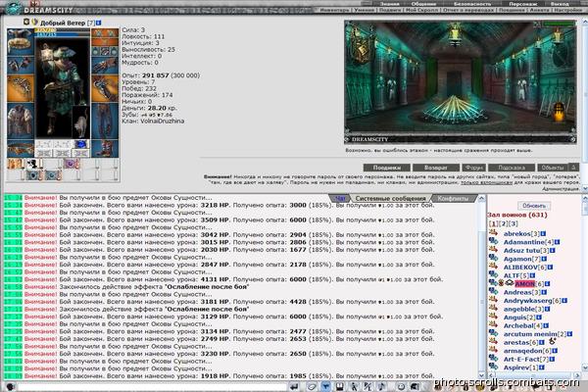Use the black-and-white scroll in the quick slots
This screenshot has height=392, width=588.
[33, 164]
